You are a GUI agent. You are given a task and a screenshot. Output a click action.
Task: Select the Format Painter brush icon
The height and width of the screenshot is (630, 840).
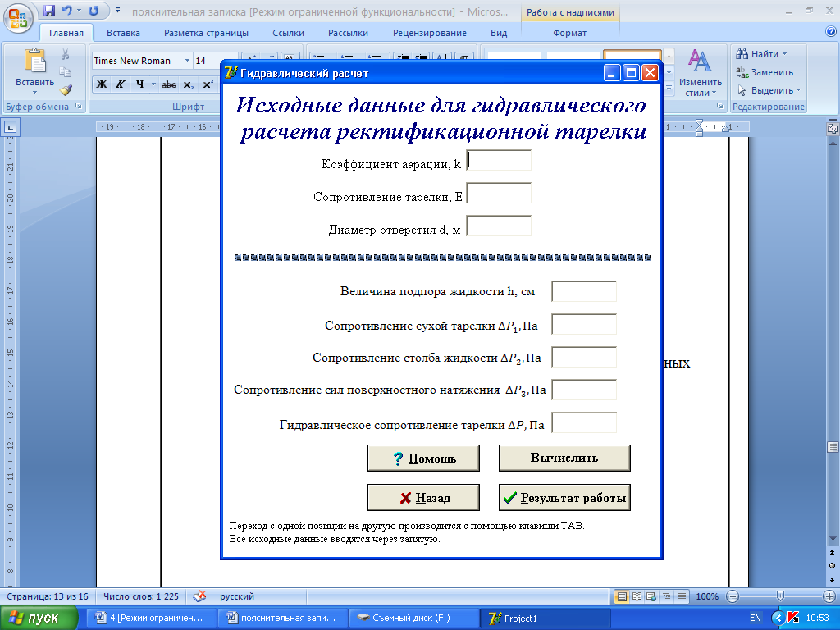click(x=66, y=89)
